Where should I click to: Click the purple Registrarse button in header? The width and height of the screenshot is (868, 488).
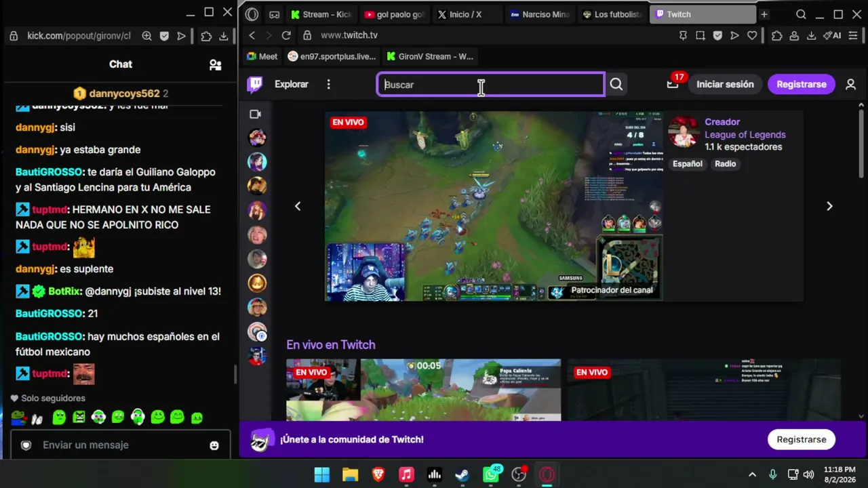click(802, 84)
